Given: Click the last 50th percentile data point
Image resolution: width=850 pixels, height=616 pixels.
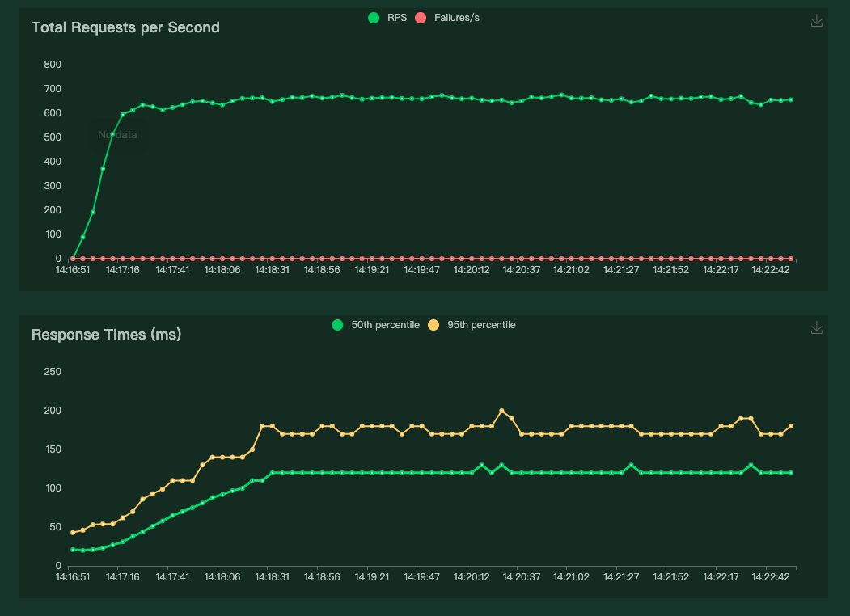Looking at the screenshot, I should pos(790,473).
